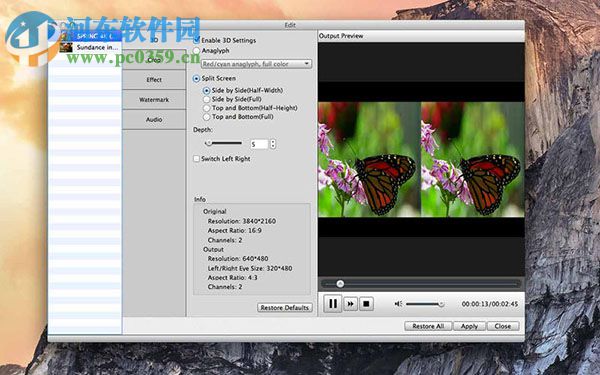Image resolution: width=600 pixels, height=375 pixels.
Task: Switch to the Crop tab
Action: tap(154, 60)
